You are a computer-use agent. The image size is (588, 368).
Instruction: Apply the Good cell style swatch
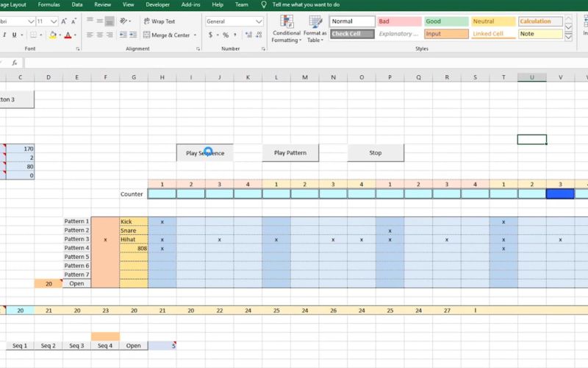click(445, 21)
